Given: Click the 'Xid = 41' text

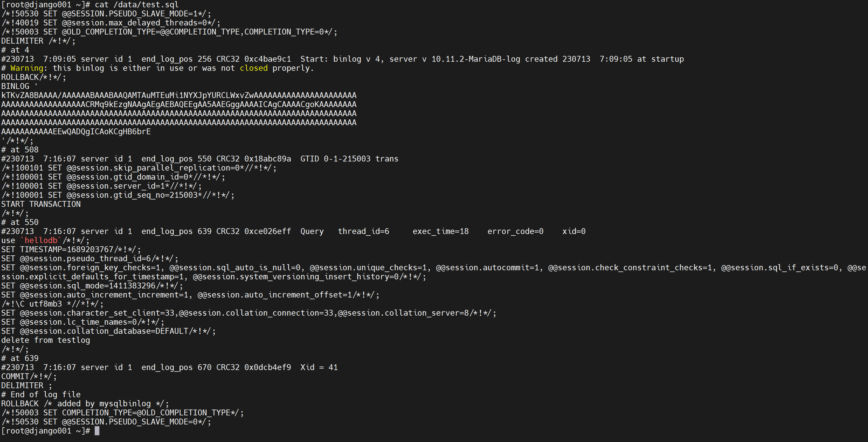Looking at the screenshot, I should tap(319, 367).
